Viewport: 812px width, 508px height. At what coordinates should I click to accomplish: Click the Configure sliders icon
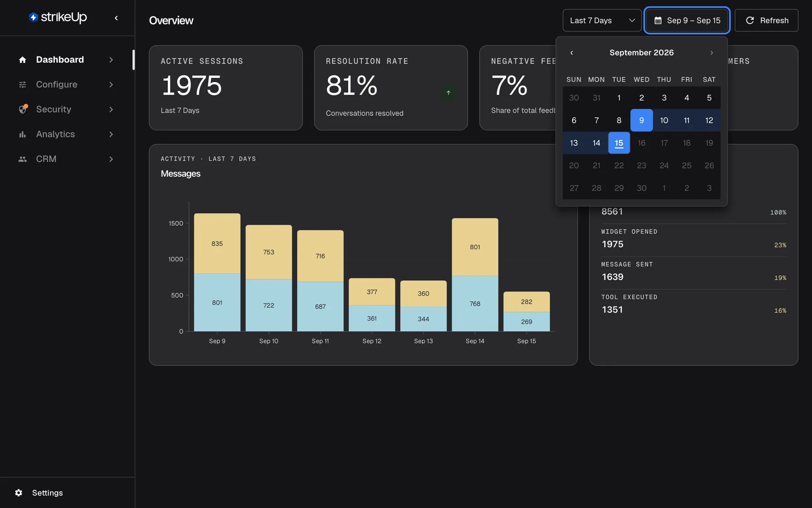(x=23, y=84)
